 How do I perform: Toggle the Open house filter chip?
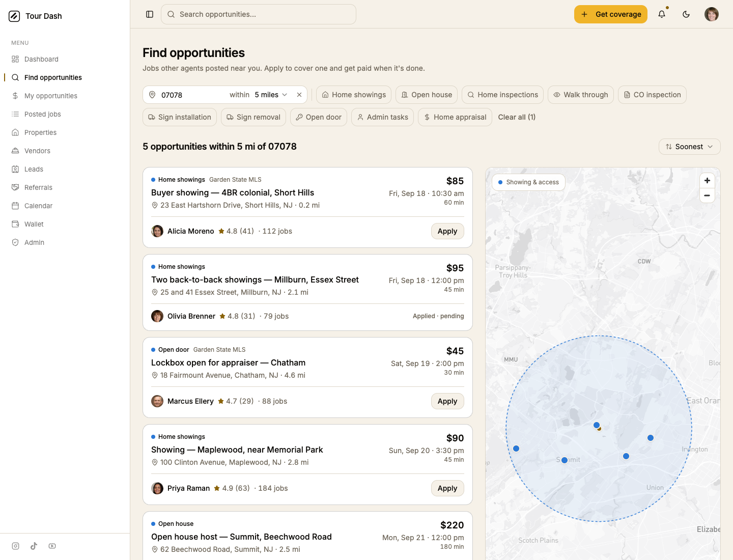click(427, 95)
